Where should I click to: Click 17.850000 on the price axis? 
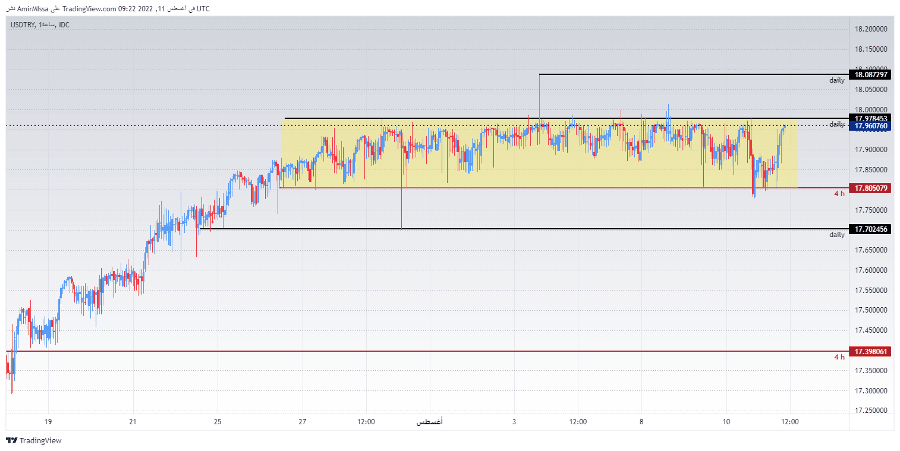pyautogui.click(x=872, y=170)
